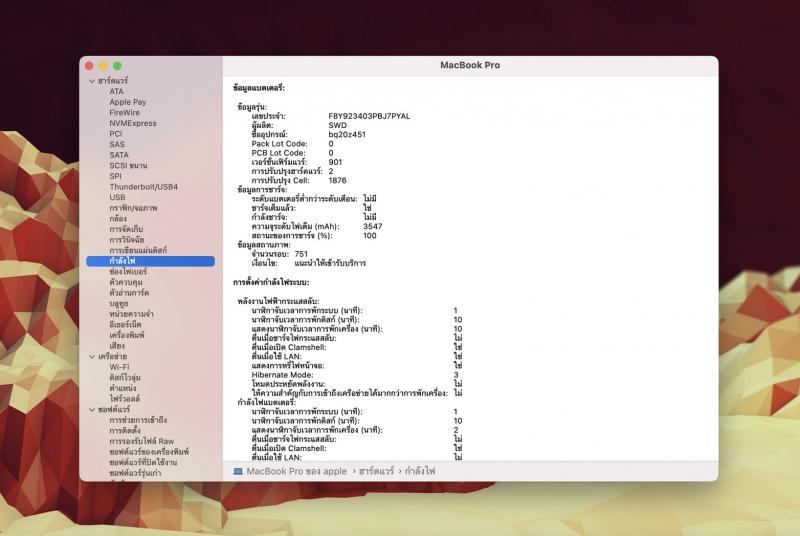800x536 pixels.
Task: Click the full charge capacity value 3547
Action: point(372,226)
